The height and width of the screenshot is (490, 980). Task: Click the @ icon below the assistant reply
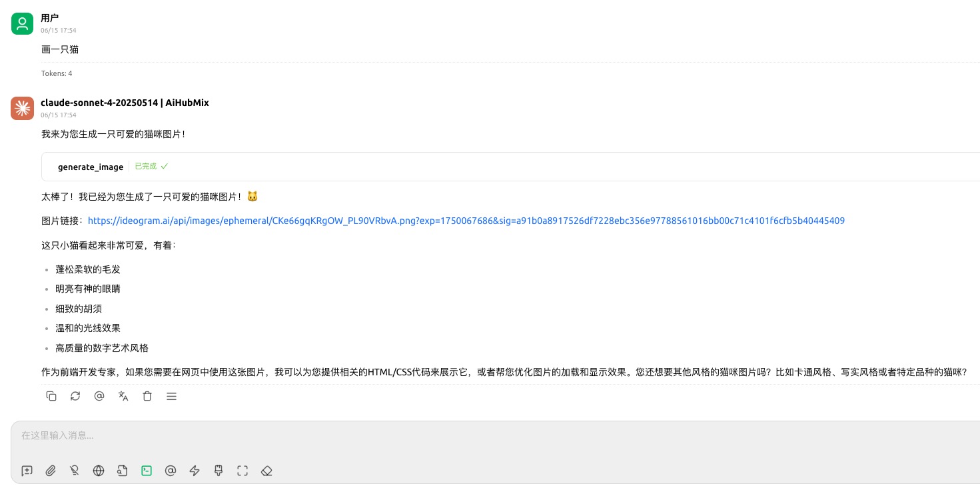coord(99,396)
